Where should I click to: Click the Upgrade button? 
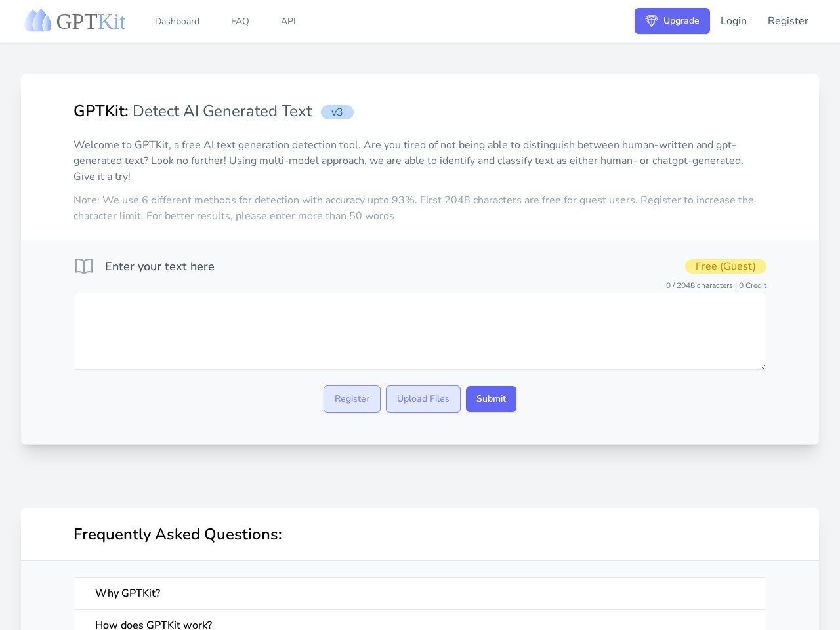click(x=672, y=21)
